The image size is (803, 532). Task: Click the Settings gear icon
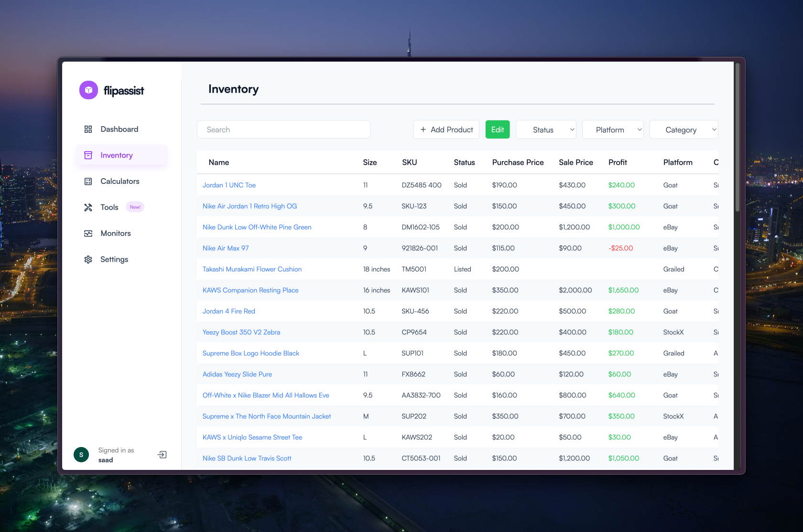[x=88, y=259]
